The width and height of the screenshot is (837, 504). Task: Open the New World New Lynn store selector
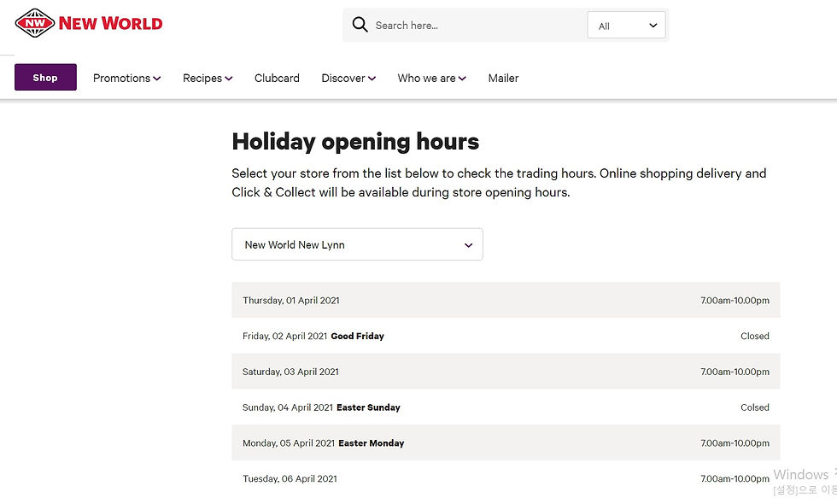pos(357,244)
